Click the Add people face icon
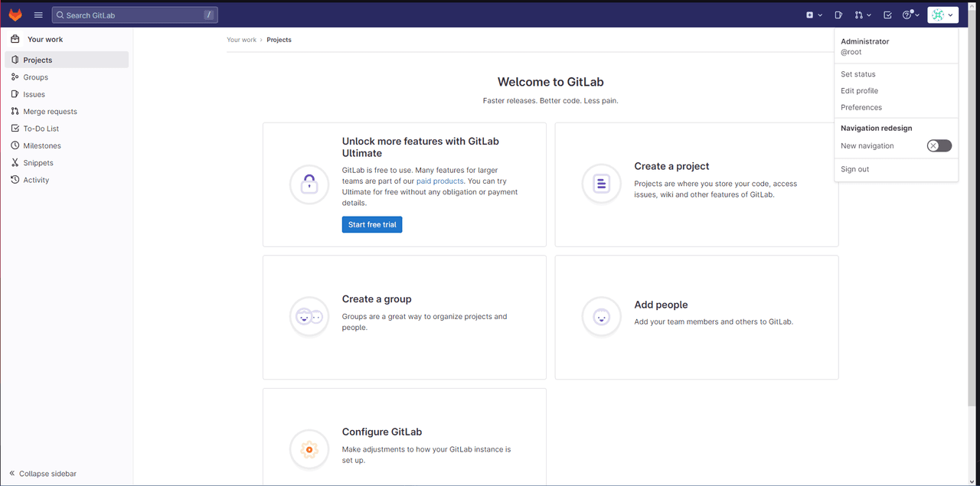 point(602,317)
